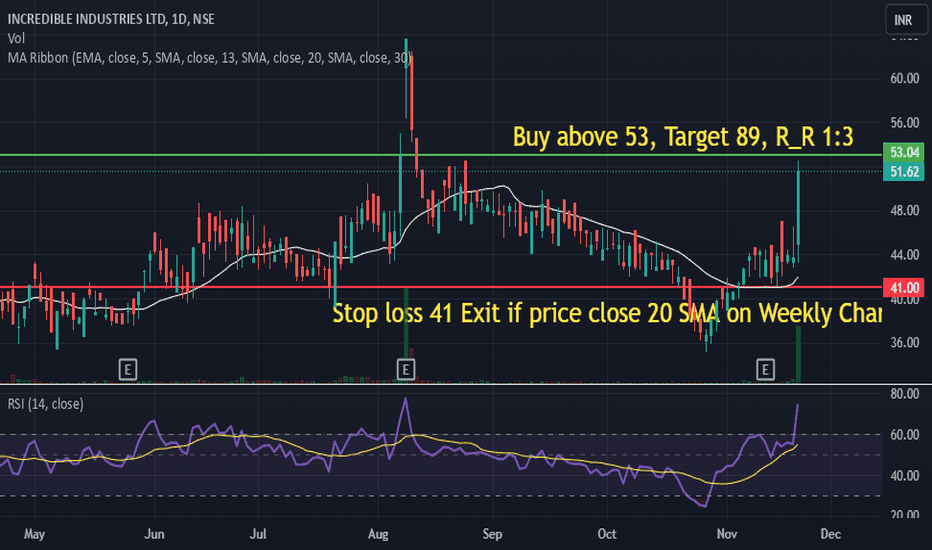
Task: Select 'Buy above 53, Target 89' annotation
Action: [x=683, y=137]
